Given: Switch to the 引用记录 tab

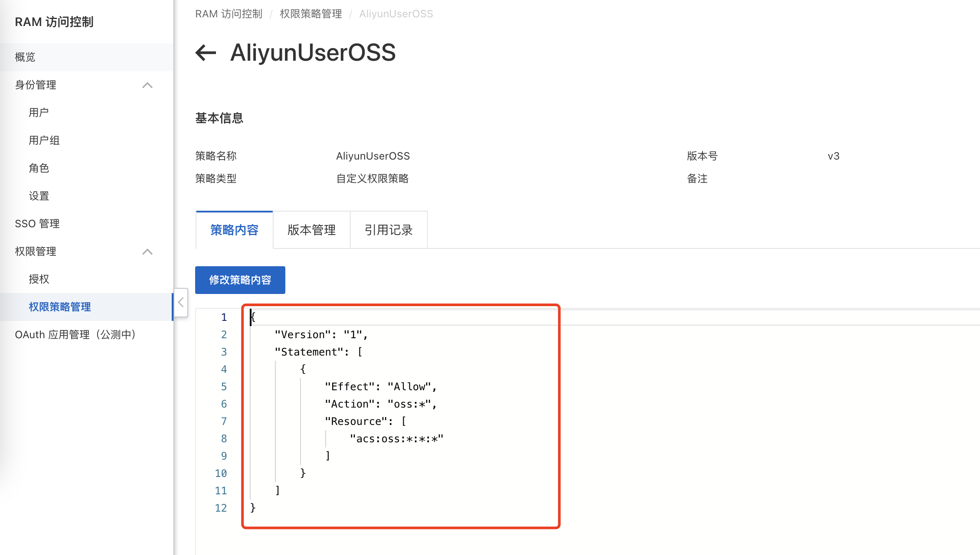Looking at the screenshot, I should 389,230.
